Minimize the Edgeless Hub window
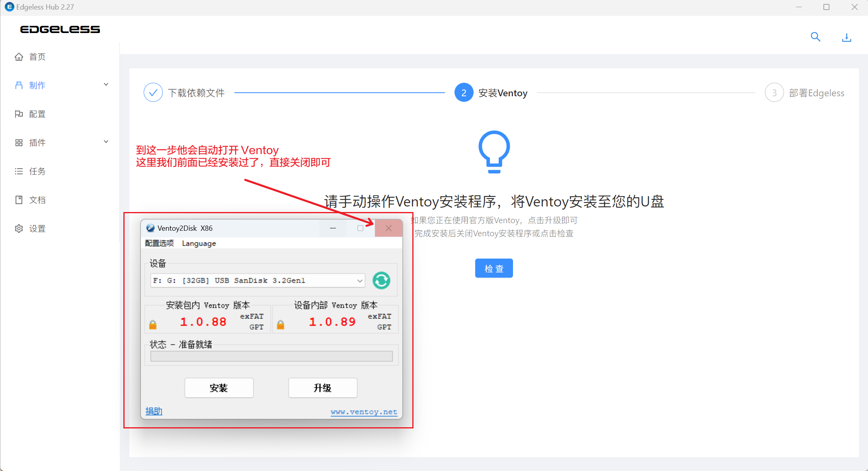The image size is (868, 471). pyautogui.click(x=799, y=7)
